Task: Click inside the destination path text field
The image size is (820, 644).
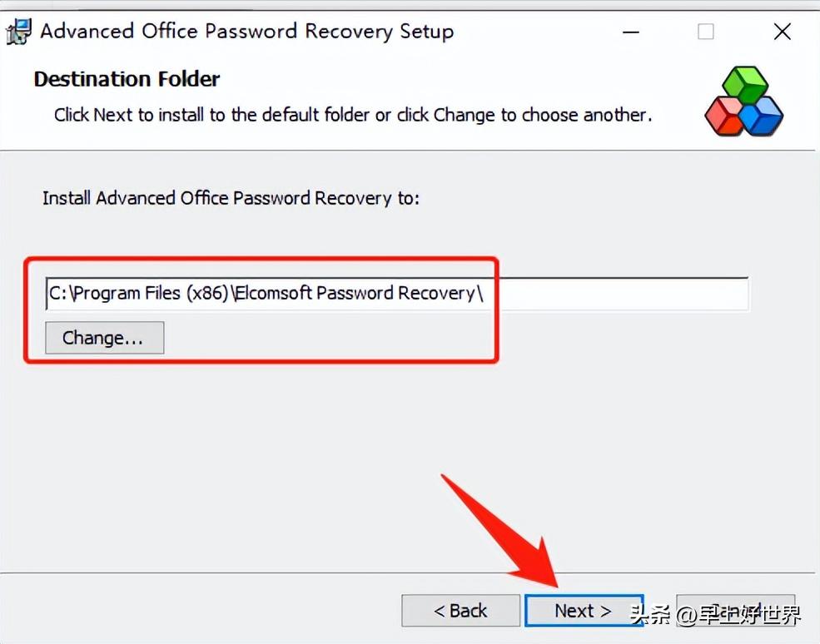Action: 397,293
